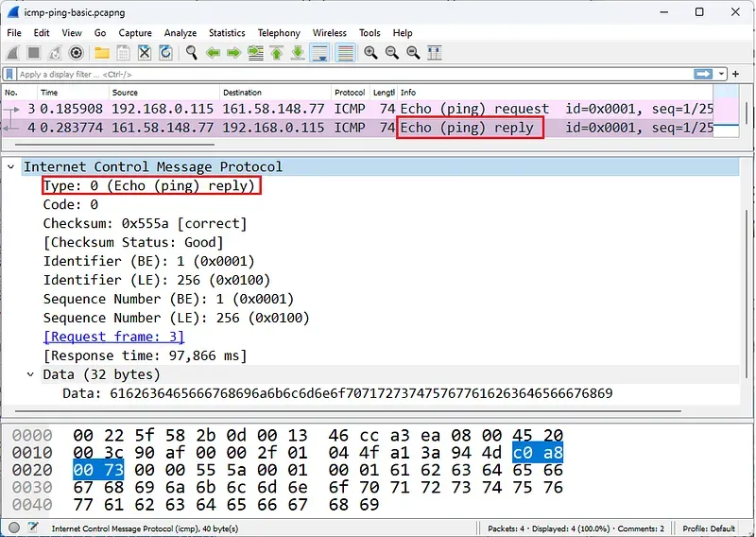Open the View menu

(x=72, y=33)
